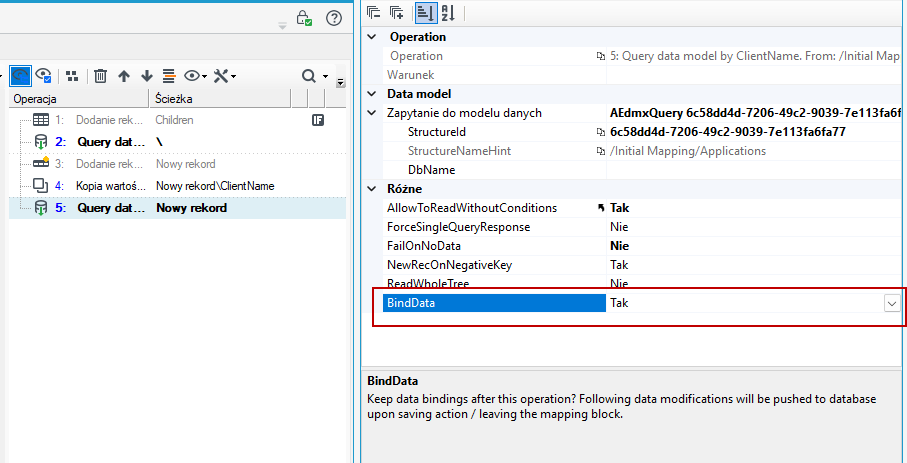Click the Ścieżka column header
The width and height of the screenshot is (907, 463).
(220, 99)
